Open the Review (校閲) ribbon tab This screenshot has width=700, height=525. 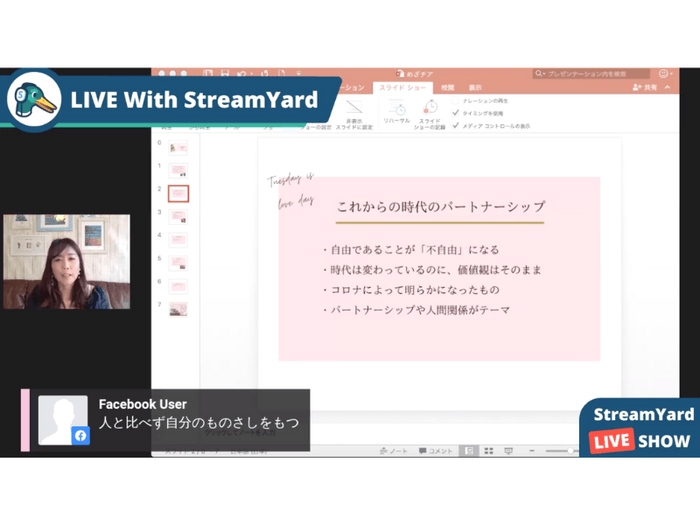(447, 88)
